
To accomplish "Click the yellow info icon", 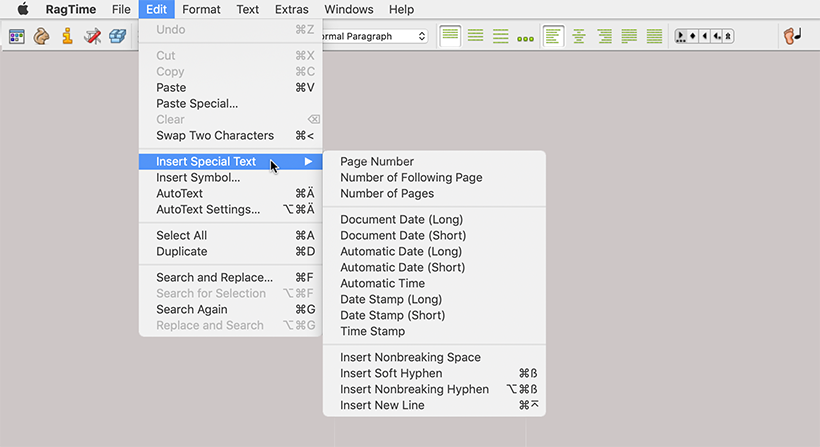I will click(67, 36).
